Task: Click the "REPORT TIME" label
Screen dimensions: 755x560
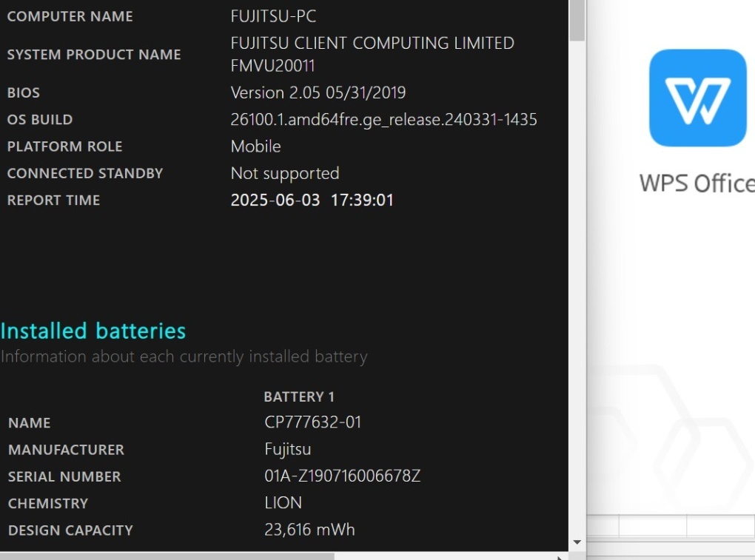Action: point(53,200)
